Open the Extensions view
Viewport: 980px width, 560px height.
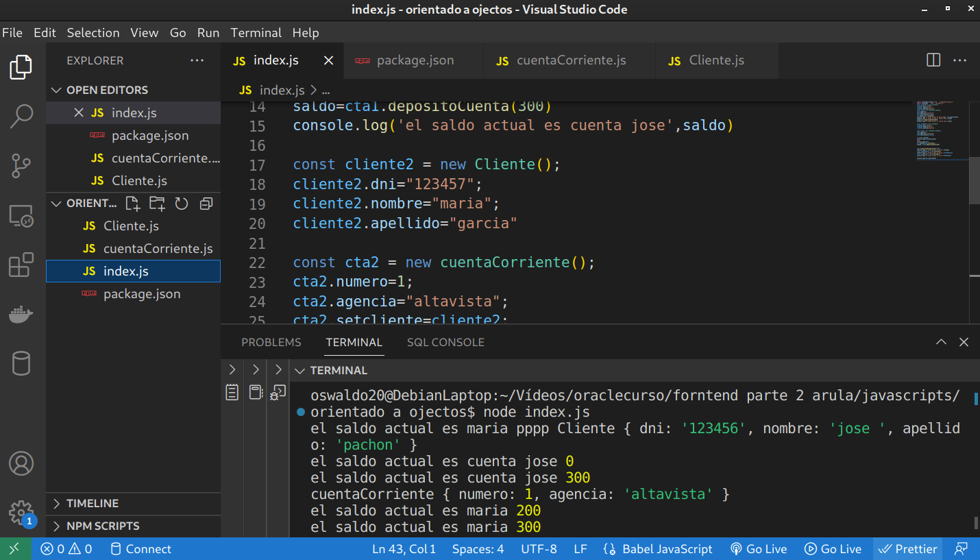click(21, 265)
